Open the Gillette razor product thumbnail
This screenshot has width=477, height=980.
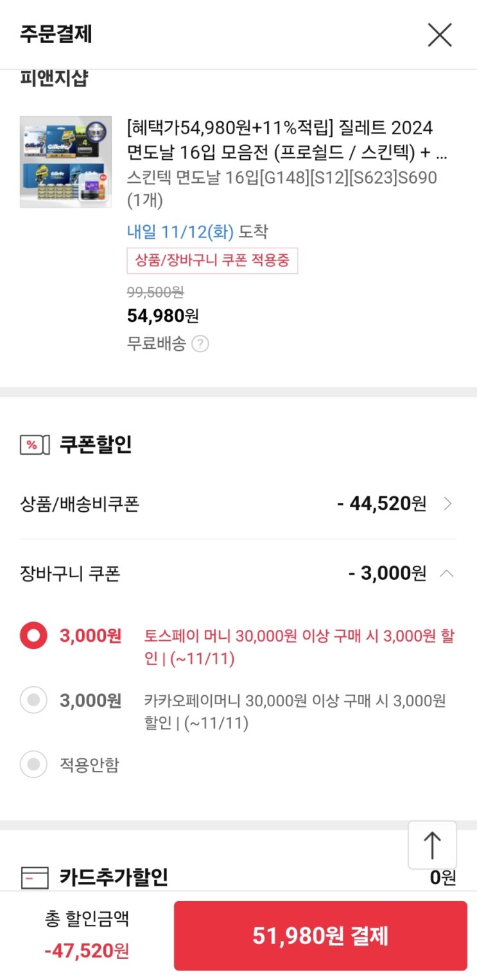click(65, 162)
